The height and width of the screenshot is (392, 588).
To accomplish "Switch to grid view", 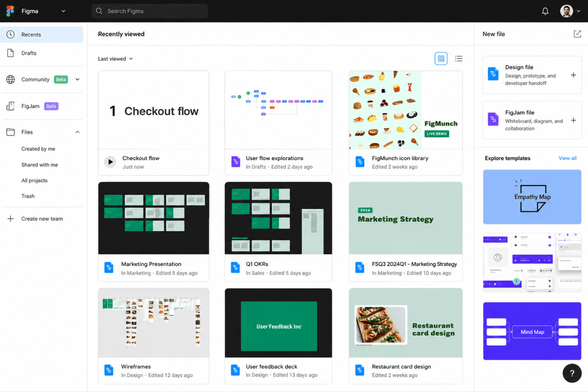I will 441,59.
